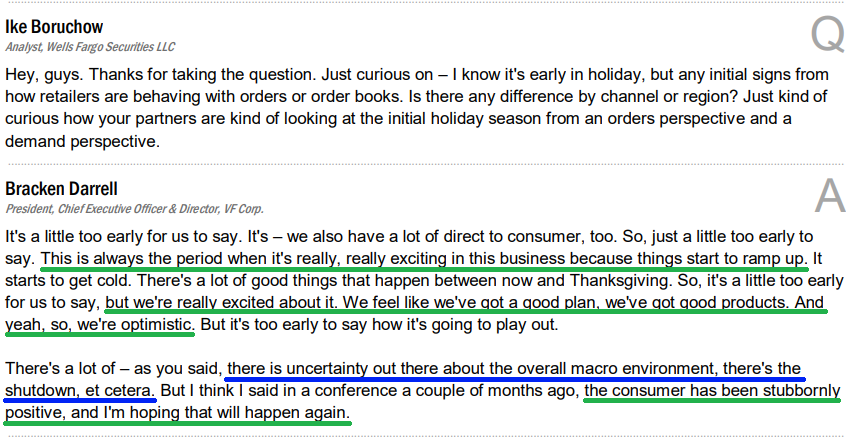Click the dotted separator above Bracken Darrell

click(x=429, y=164)
